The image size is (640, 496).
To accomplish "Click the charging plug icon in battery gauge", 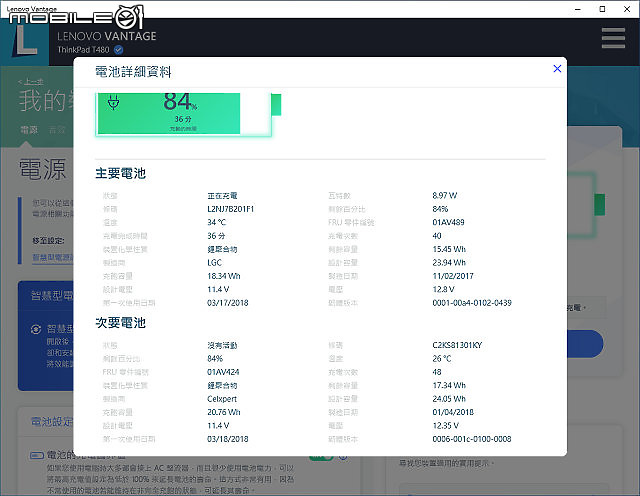I will (113, 102).
